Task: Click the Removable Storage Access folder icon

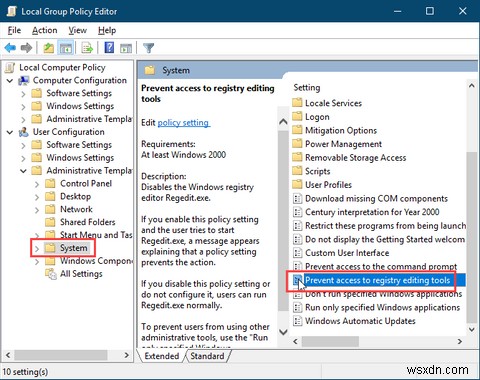Action: 297,157
